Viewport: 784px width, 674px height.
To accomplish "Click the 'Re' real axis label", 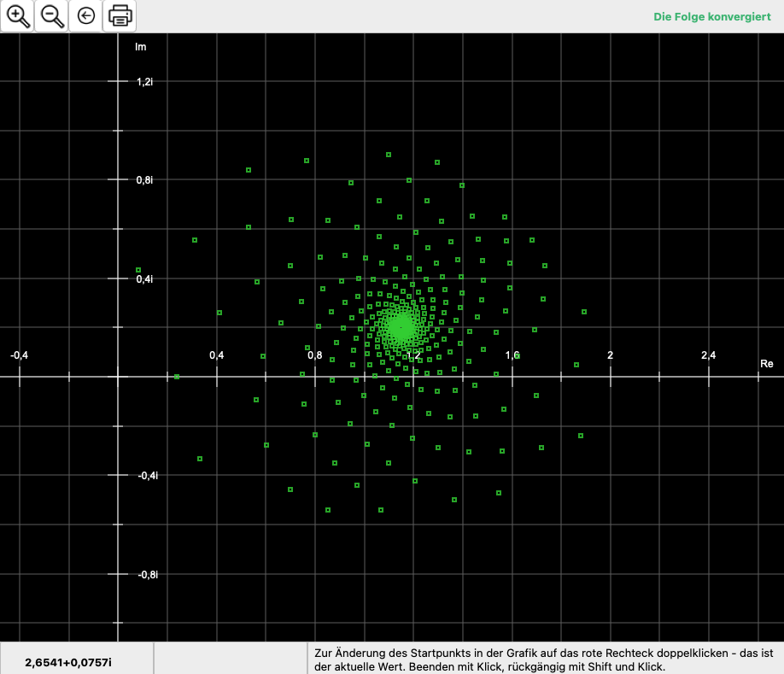I will (x=766, y=364).
